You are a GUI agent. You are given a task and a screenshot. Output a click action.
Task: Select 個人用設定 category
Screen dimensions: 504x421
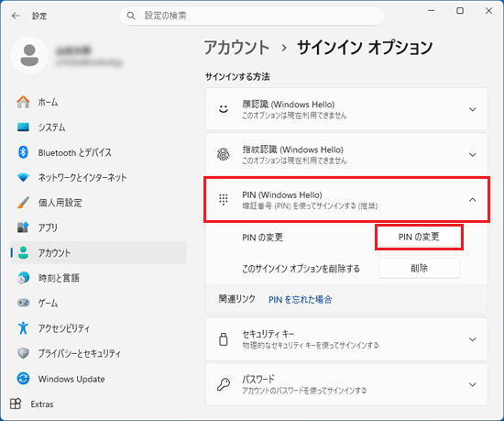[x=98, y=203]
